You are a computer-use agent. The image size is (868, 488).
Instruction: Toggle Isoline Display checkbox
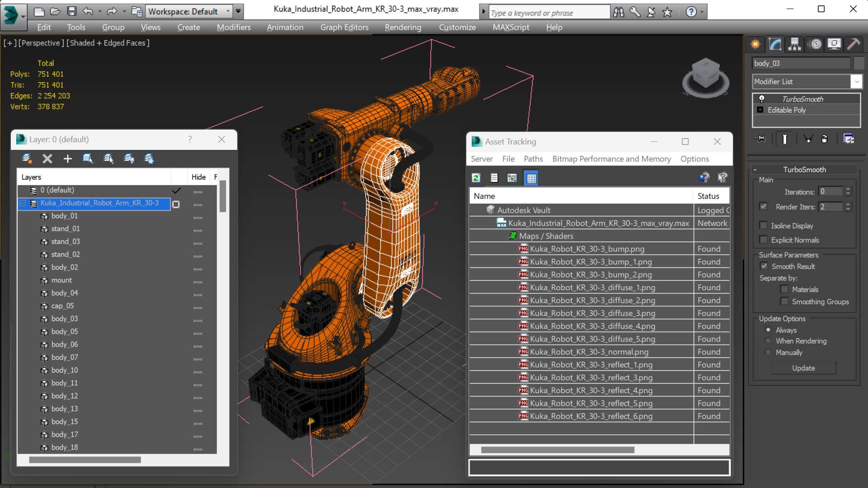pos(764,225)
